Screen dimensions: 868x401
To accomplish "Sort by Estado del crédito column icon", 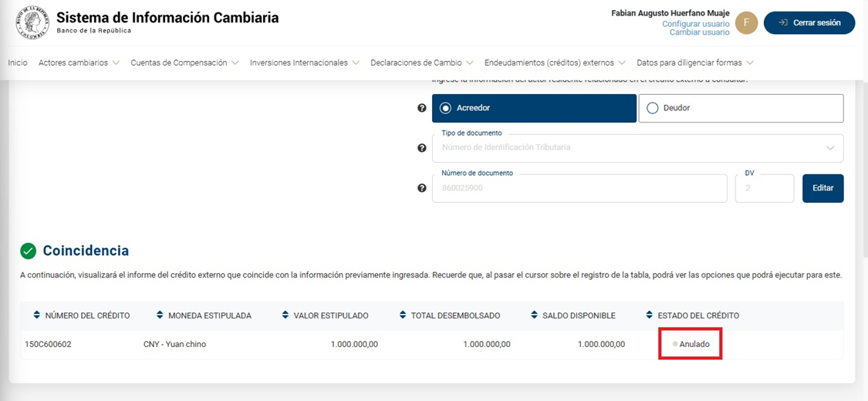I will (x=649, y=315).
